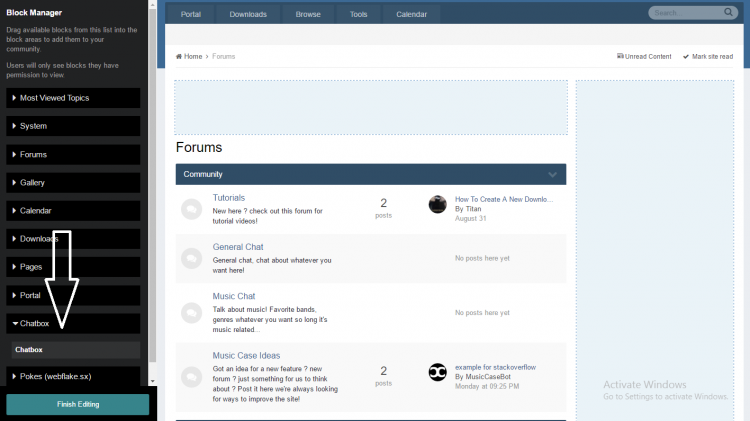Expand the Pokes (webflake.sx) block group

(73, 375)
